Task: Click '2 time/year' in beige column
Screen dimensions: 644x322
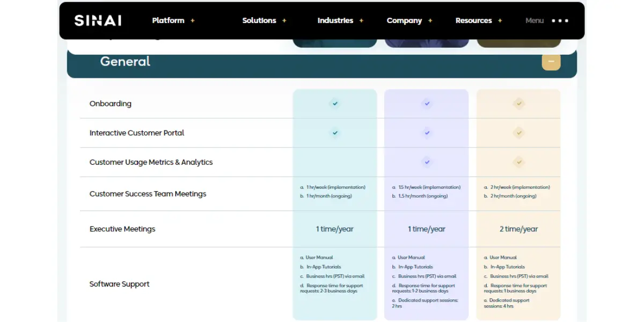Action: [518, 229]
